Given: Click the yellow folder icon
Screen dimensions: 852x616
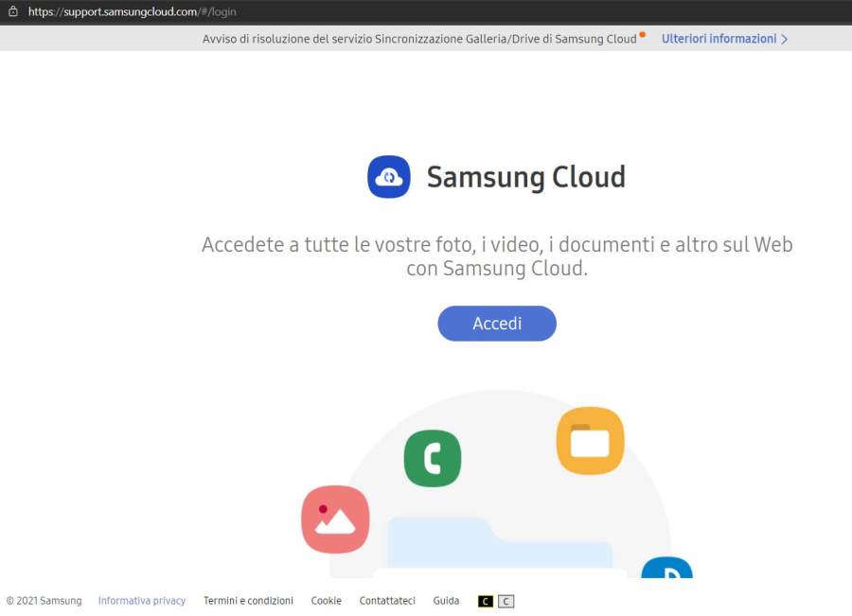Looking at the screenshot, I should point(590,440).
